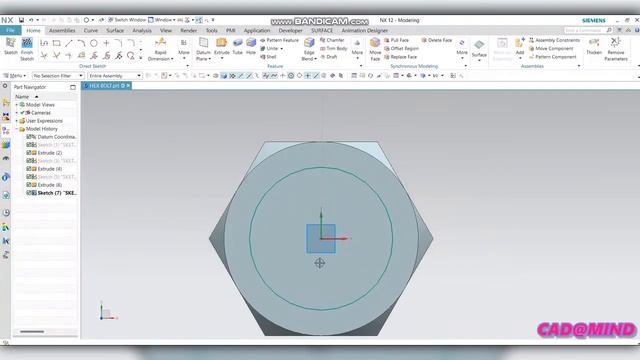Click Part Navigator horizontal scrollbar
This screenshot has width=640, height=360.
pyautogui.click(x=32, y=331)
